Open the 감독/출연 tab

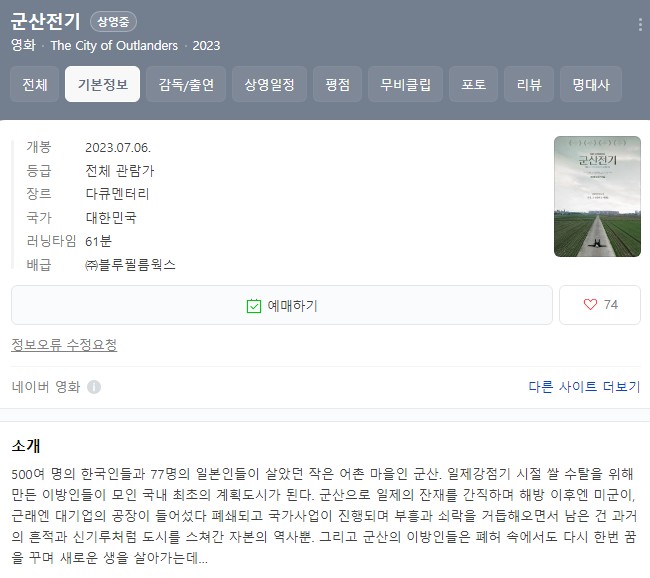click(186, 84)
